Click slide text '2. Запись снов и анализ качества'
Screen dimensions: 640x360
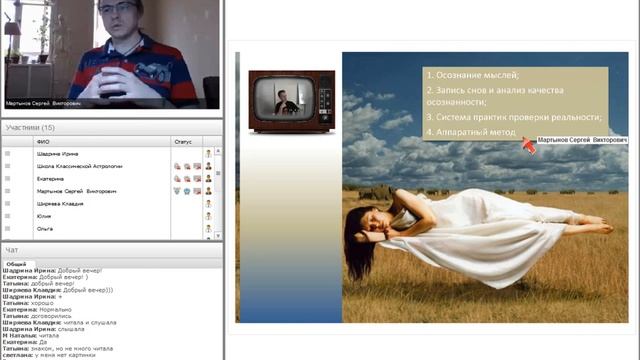[x=495, y=90]
